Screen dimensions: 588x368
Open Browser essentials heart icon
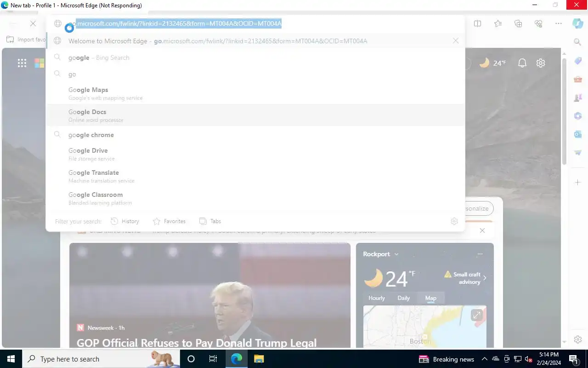[538, 23]
